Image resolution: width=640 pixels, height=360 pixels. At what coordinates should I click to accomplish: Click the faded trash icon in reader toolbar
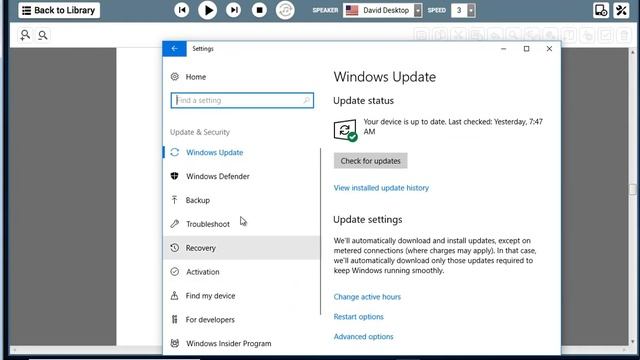(x=624, y=36)
